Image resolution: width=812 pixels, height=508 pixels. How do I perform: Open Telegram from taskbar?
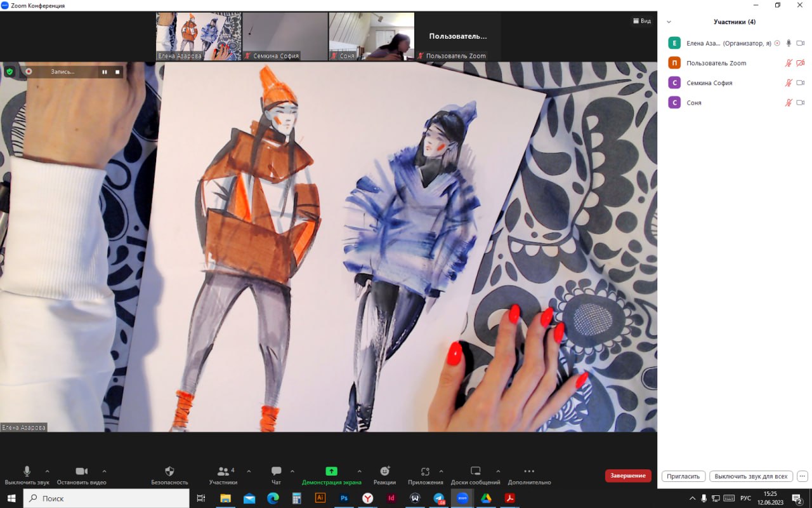[439, 498]
